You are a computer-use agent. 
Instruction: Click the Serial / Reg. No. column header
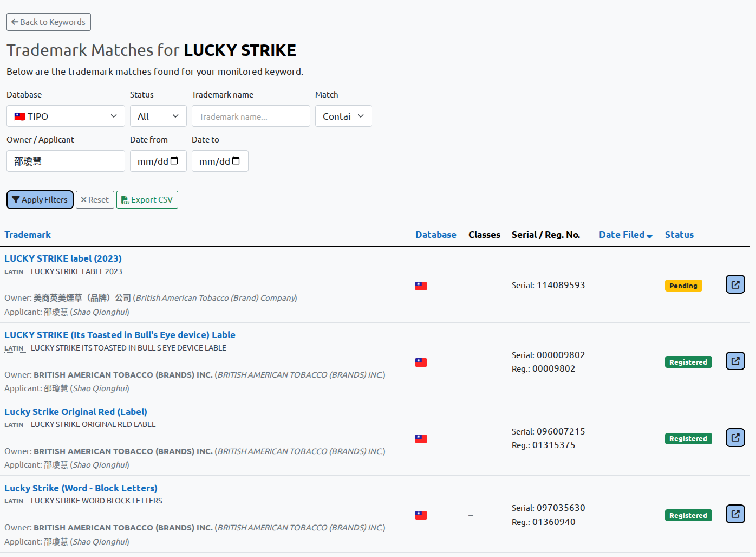click(x=546, y=235)
